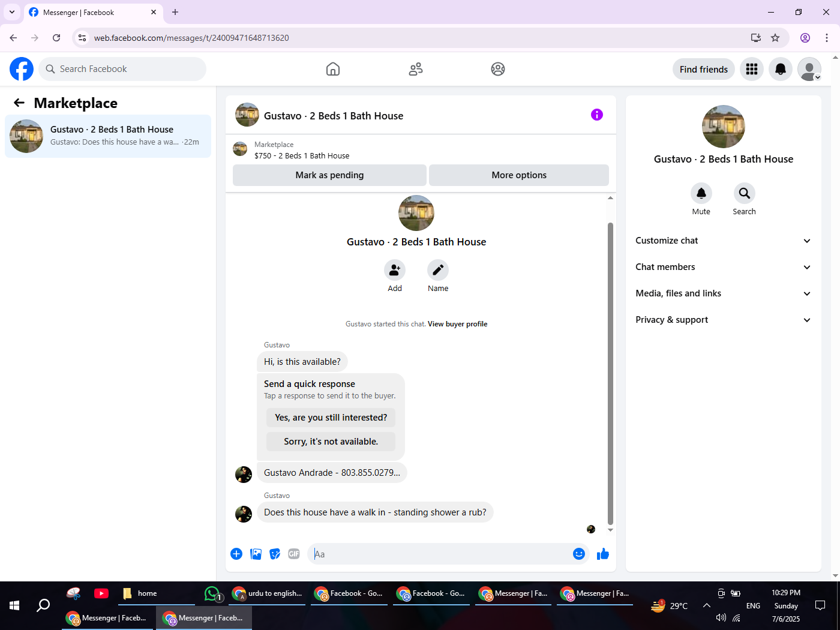Click the Search Facebook field
840x630 pixels.
(x=122, y=69)
